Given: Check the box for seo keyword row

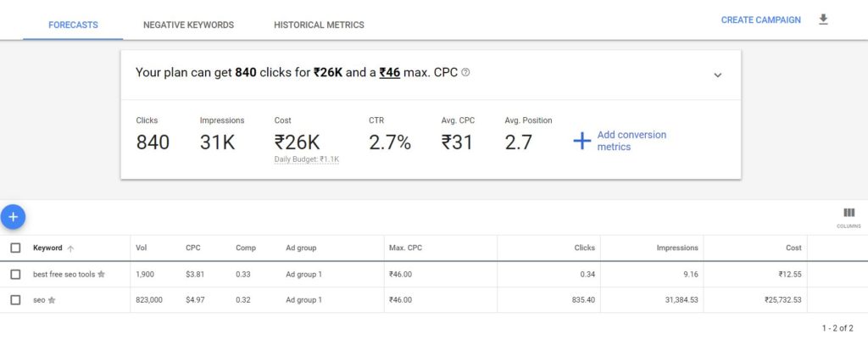Looking at the screenshot, I should click(x=15, y=299).
